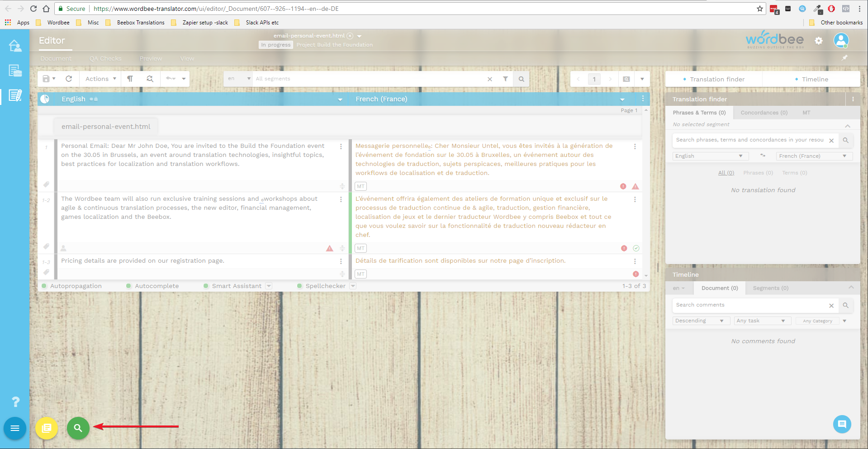Screen dimensions: 868x449
Task: Click the Timeline panel button
Action: click(811, 79)
